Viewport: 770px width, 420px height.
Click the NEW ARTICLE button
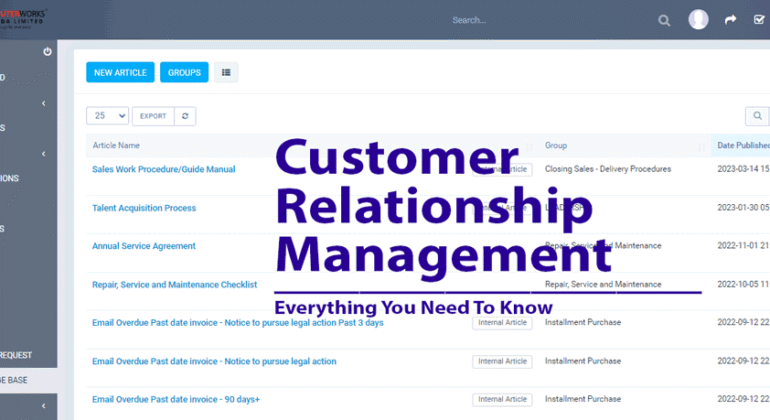(x=120, y=72)
